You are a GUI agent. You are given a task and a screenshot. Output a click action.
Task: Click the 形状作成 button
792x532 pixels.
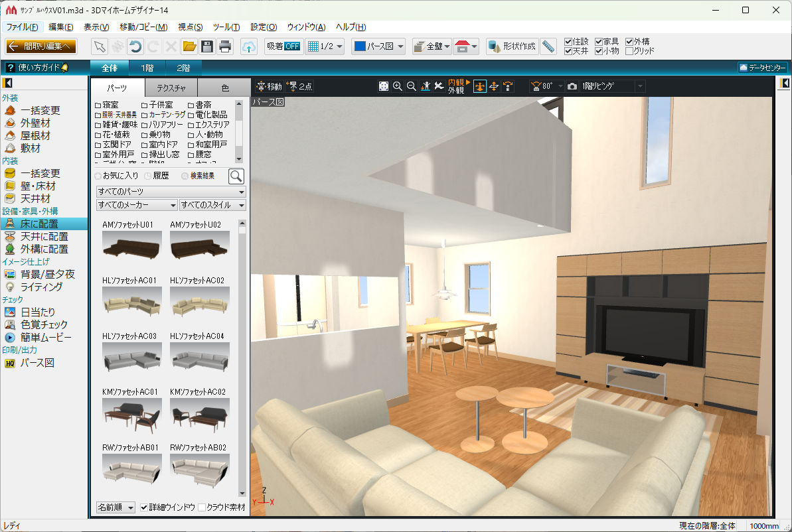(512, 46)
